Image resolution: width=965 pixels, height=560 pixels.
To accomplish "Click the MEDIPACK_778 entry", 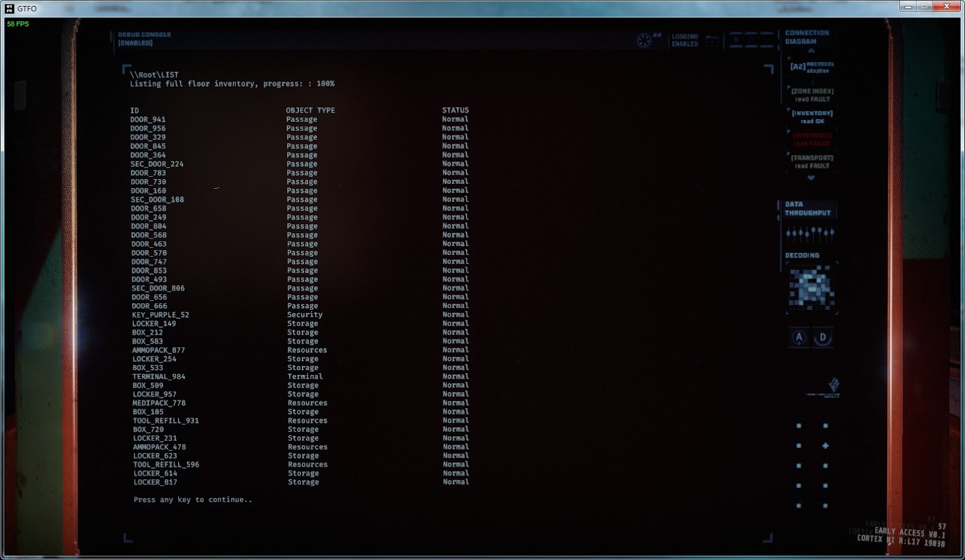I will pos(159,403).
